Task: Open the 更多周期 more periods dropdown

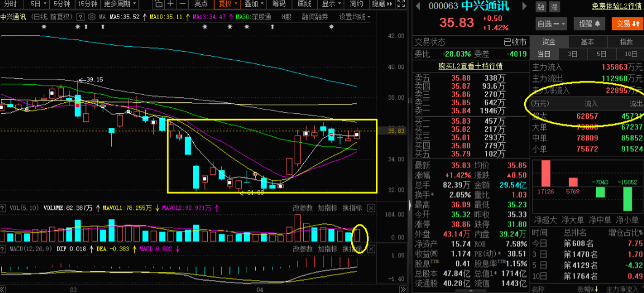Action: click(120, 4)
